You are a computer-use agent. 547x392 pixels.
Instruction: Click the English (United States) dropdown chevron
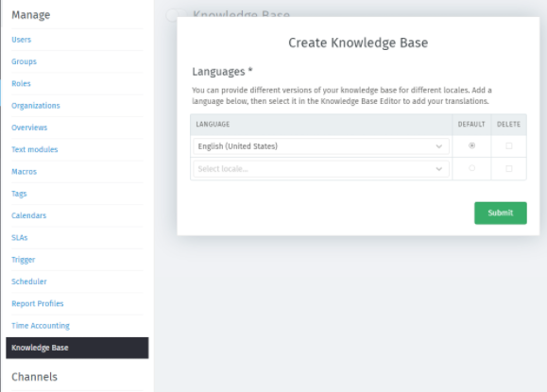pyautogui.click(x=439, y=146)
